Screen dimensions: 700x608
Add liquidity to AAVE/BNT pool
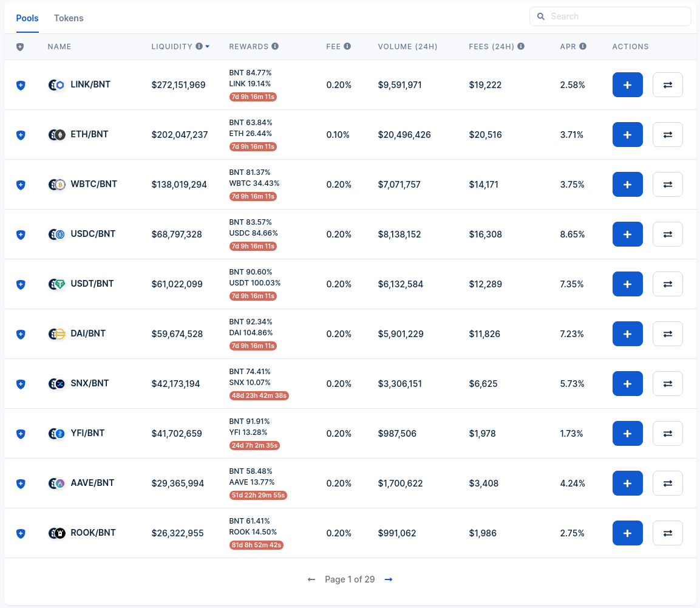click(627, 483)
